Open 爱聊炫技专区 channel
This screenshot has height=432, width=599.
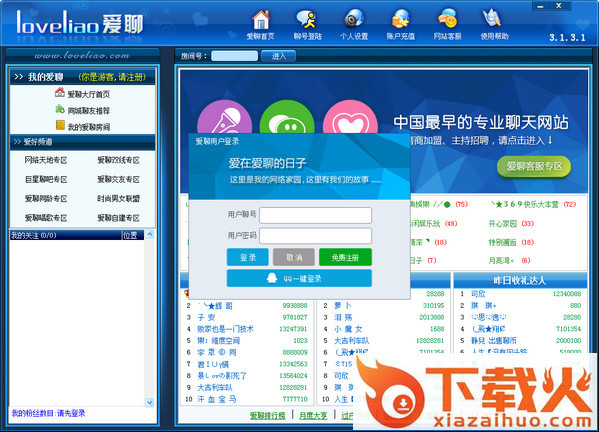click(118, 160)
